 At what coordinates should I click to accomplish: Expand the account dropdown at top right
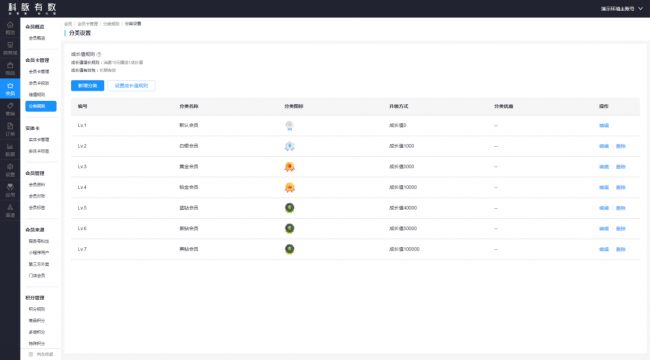tap(621, 9)
